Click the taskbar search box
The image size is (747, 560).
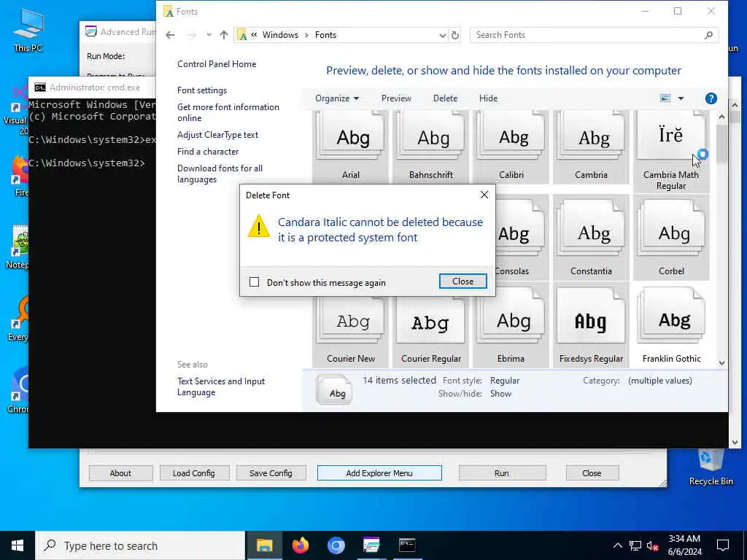(140, 545)
